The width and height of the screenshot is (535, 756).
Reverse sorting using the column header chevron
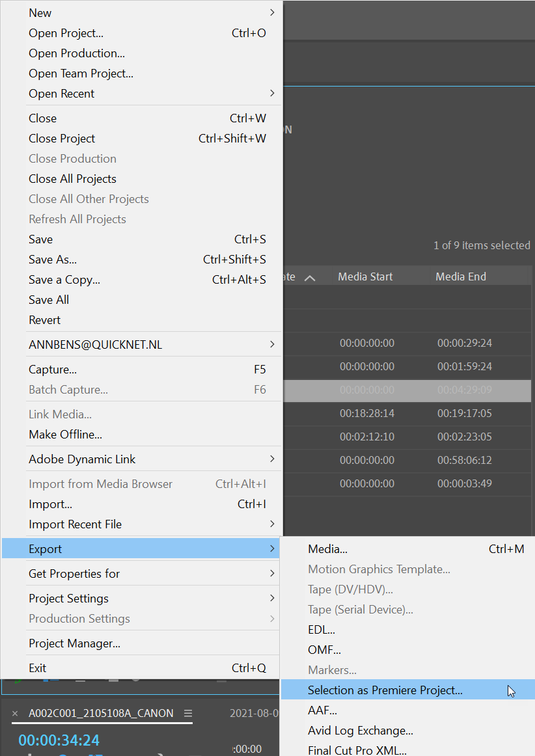(310, 277)
